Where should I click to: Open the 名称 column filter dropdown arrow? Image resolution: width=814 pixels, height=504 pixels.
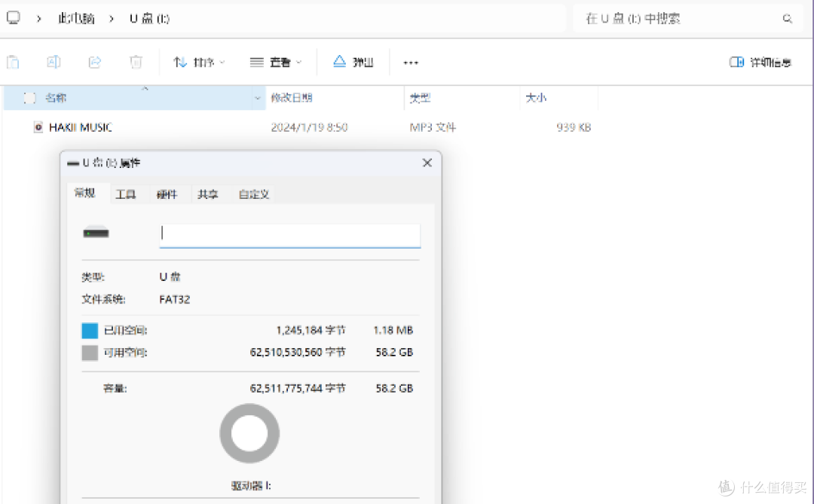pyautogui.click(x=258, y=98)
